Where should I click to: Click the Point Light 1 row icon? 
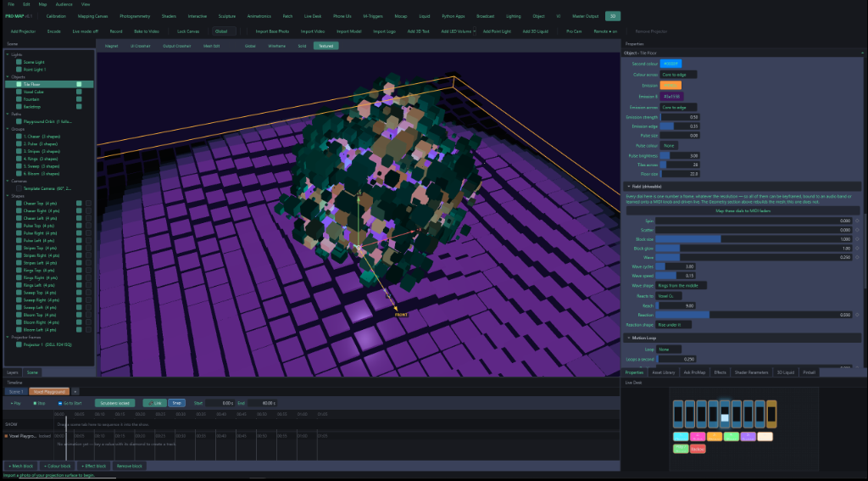19,70
